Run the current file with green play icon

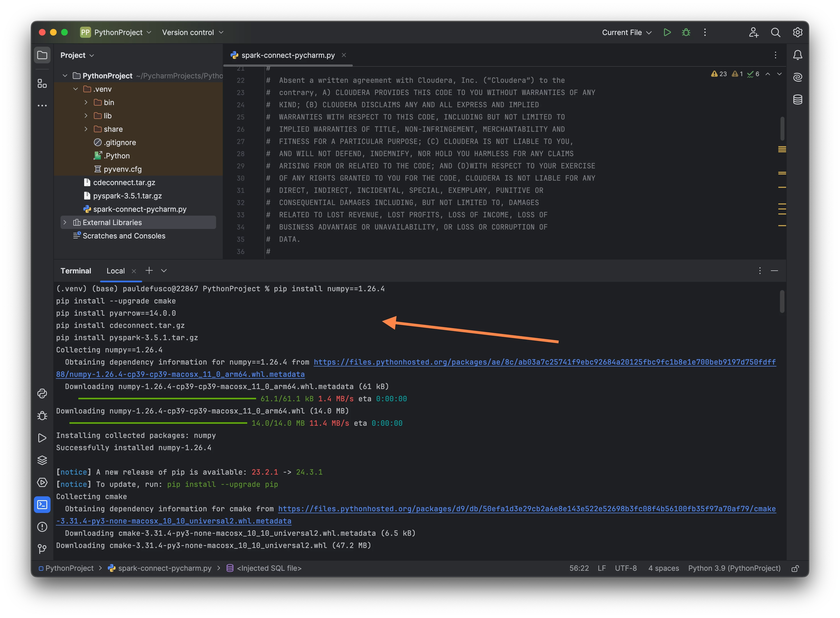(667, 33)
